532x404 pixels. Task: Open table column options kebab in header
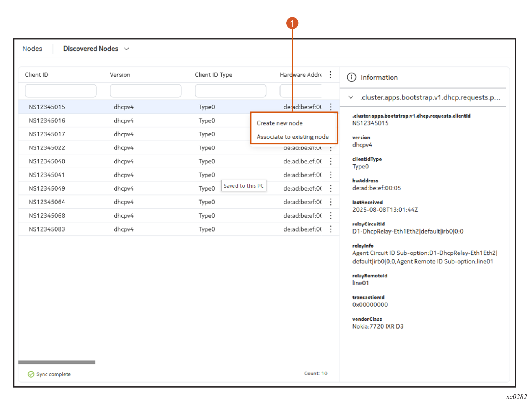330,75
